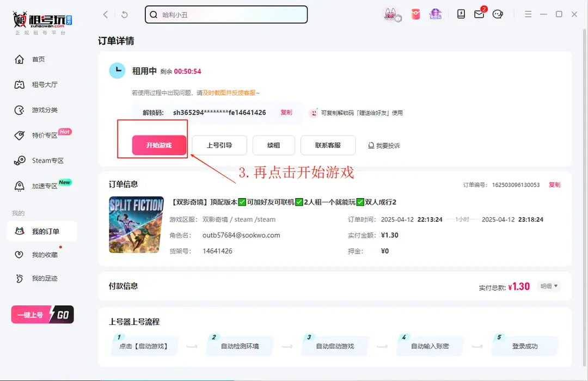This screenshot has height=381, width=588.
Task: Click the Steam logo icon in the sidebar
Action: pos(20,161)
